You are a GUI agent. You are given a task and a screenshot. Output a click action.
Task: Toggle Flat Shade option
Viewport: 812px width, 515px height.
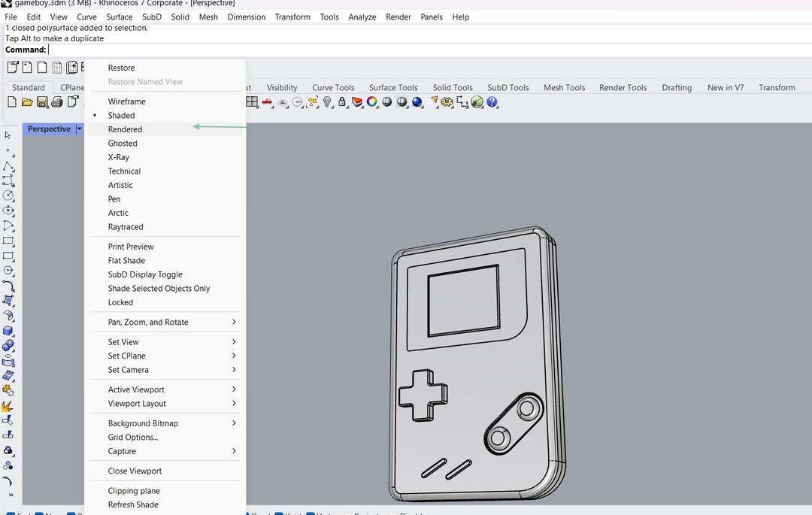126,261
